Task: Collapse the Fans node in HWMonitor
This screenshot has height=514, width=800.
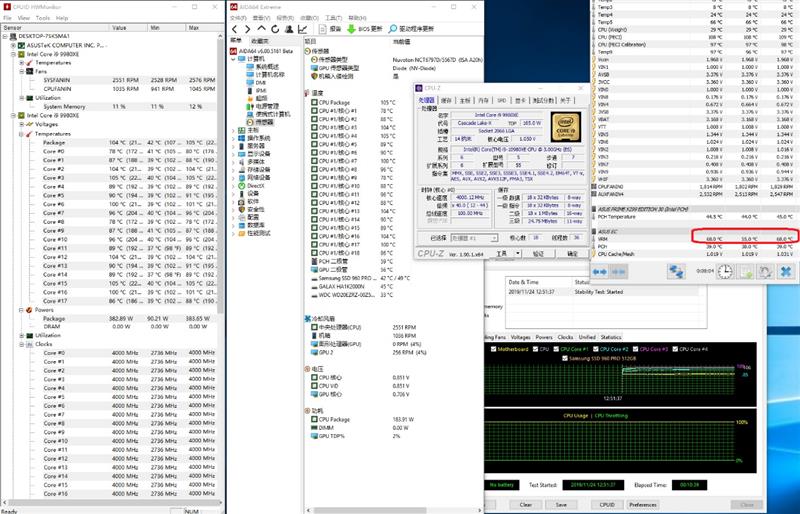Action: pyautogui.click(x=21, y=71)
